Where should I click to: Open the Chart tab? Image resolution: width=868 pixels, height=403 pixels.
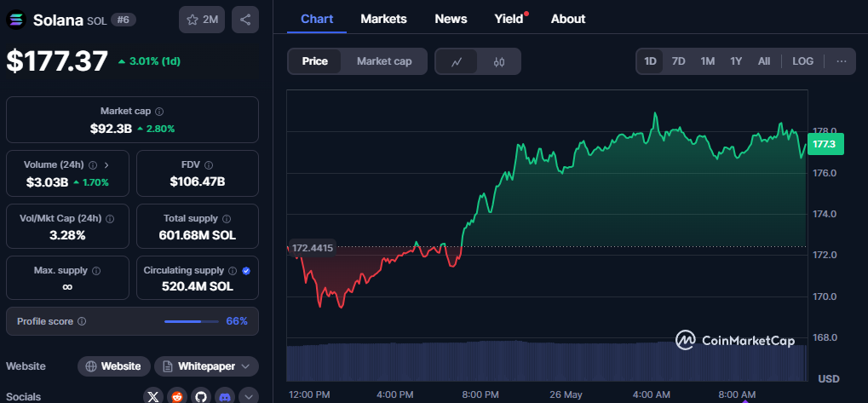(x=317, y=19)
